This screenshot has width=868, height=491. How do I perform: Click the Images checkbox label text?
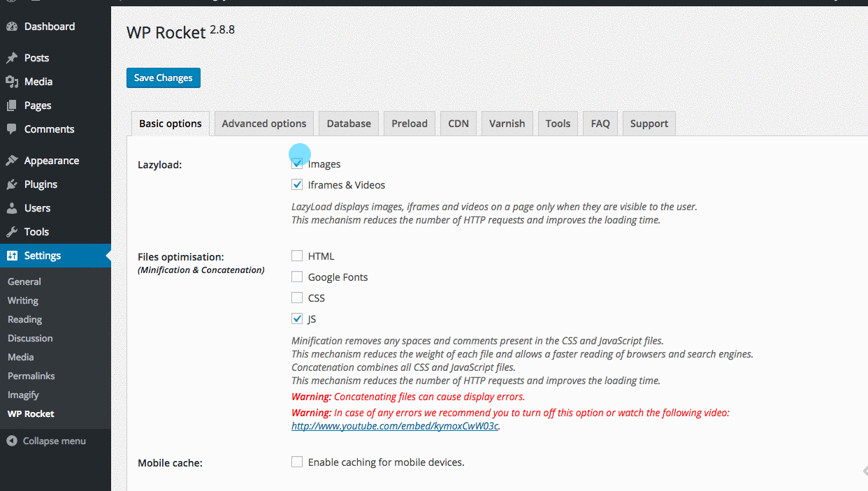click(324, 164)
